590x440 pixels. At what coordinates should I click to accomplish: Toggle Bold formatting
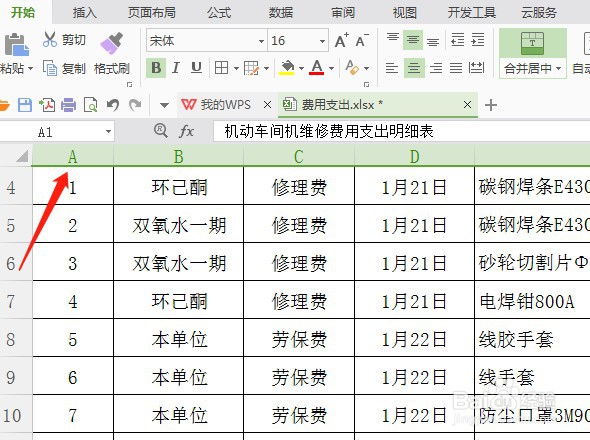156,68
